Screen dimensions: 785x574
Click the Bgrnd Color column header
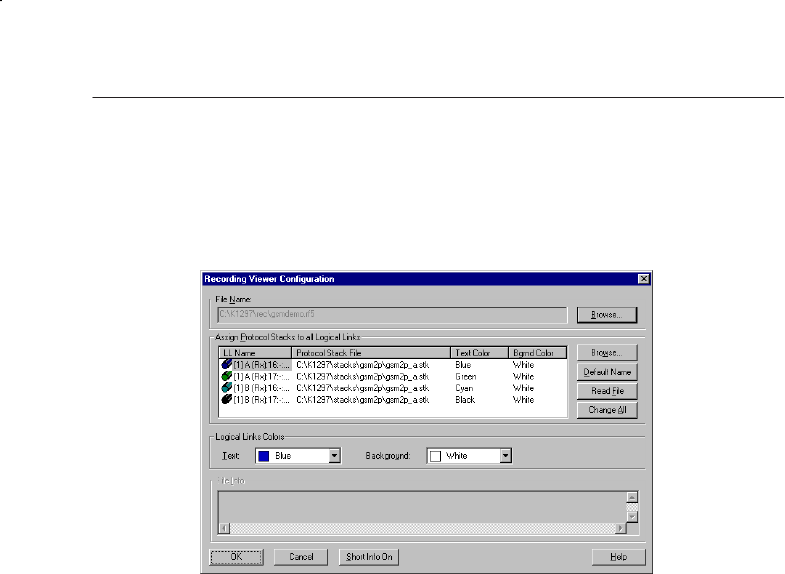click(x=538, y=353)
